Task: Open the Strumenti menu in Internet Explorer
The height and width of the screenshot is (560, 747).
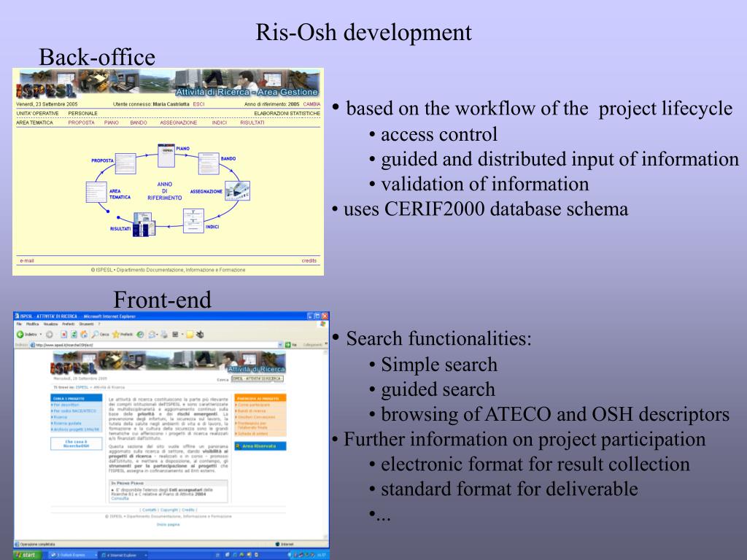Action: click(x=86, y=324)
